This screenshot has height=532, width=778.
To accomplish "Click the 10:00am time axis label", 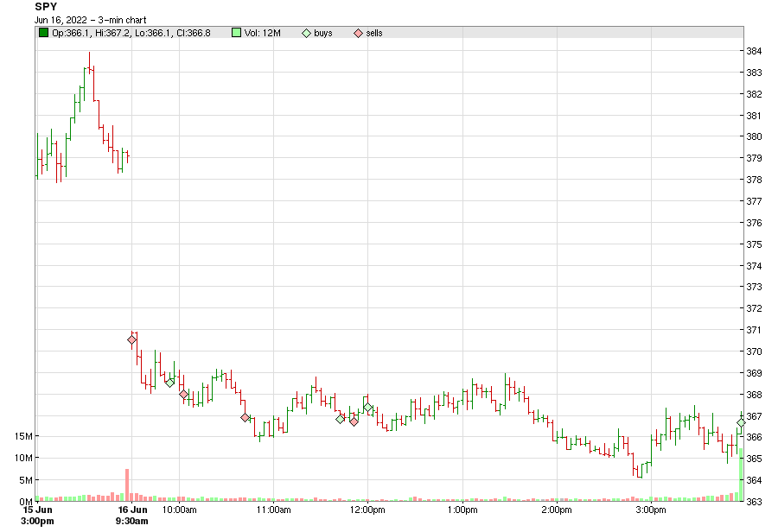I will [180, 510].
